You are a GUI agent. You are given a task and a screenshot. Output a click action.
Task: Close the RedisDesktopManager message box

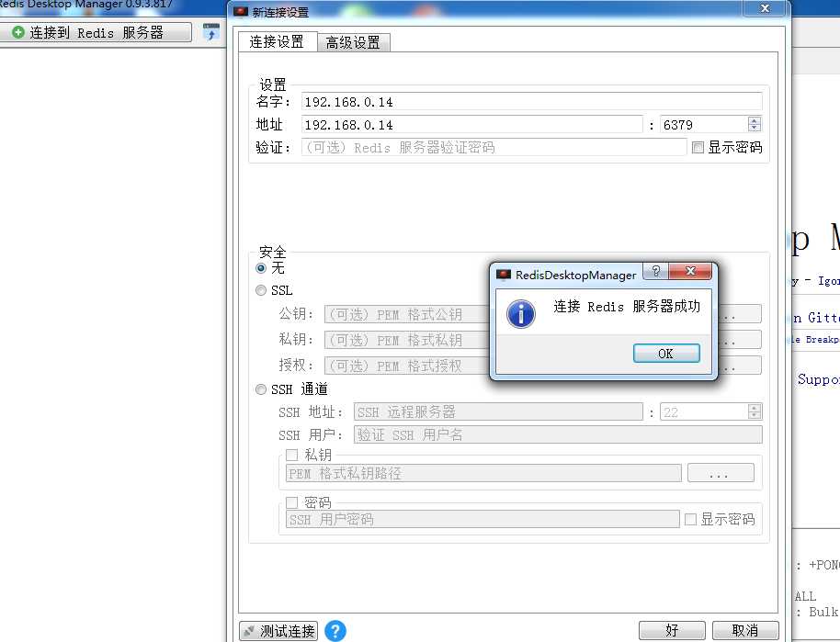(x=690, y=271)
